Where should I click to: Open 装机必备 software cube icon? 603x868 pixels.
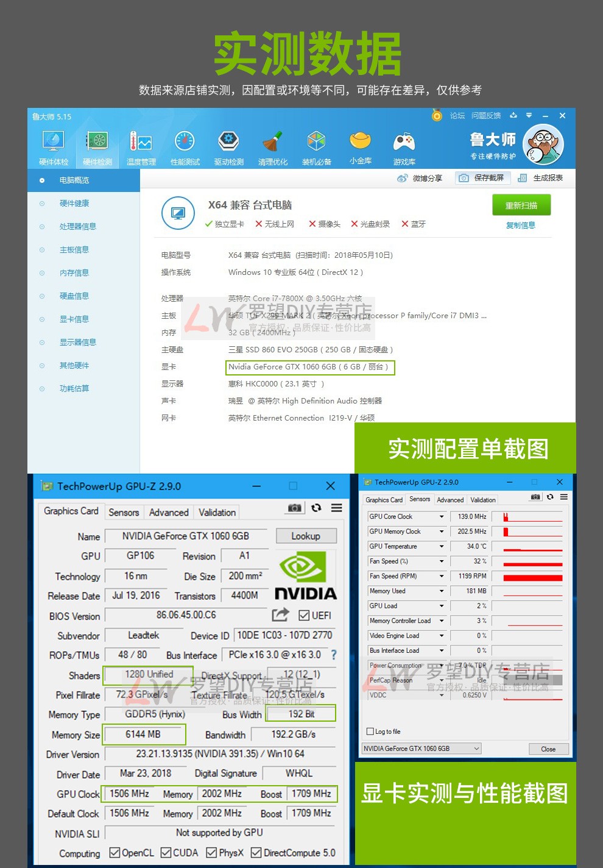pyautogui.click(x=316, y=148)
